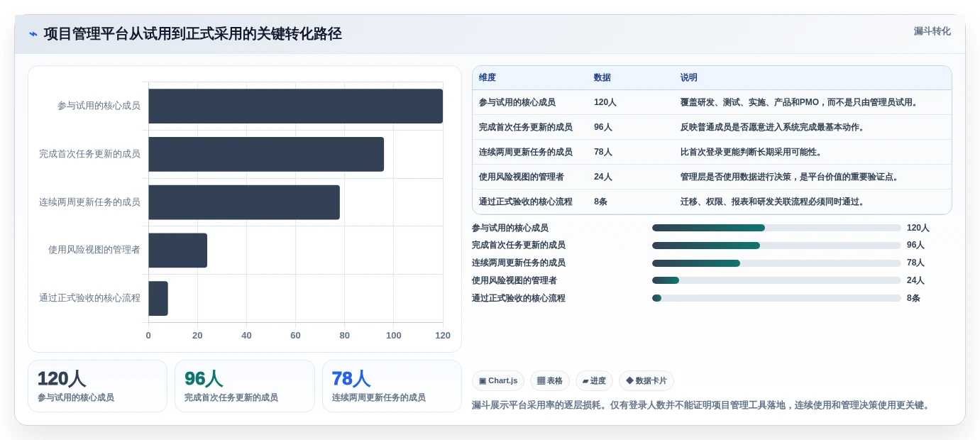
Task: Select table cell 使用风险视图的管理者
Action: (522, 177)
